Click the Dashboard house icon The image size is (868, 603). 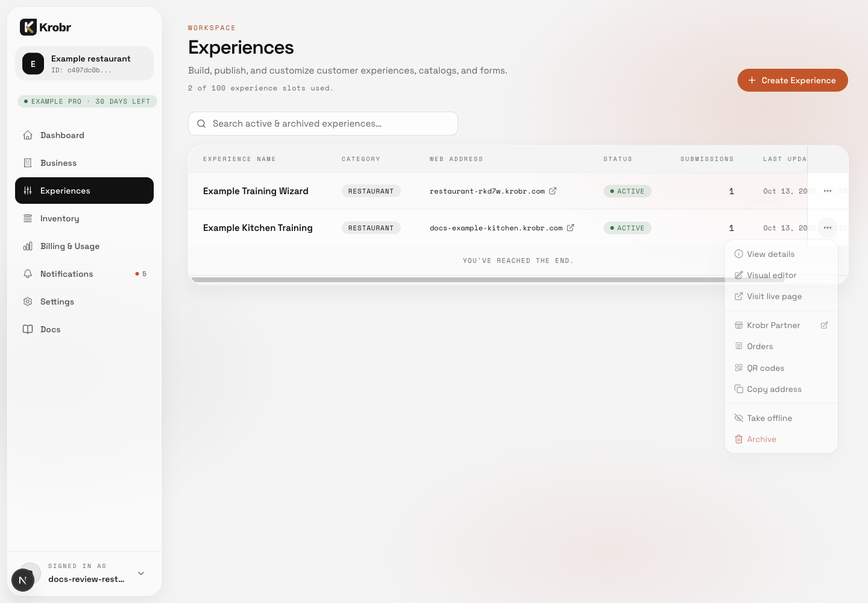click(28, 135)
